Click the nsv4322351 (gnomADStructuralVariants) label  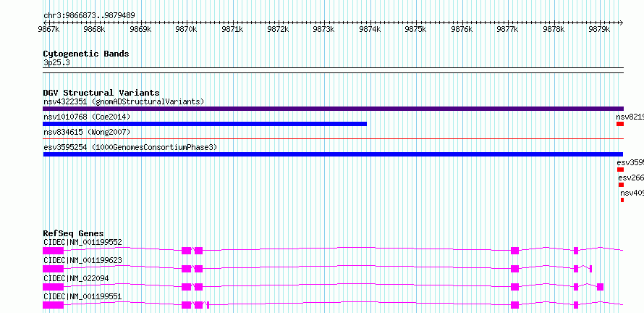124,101
